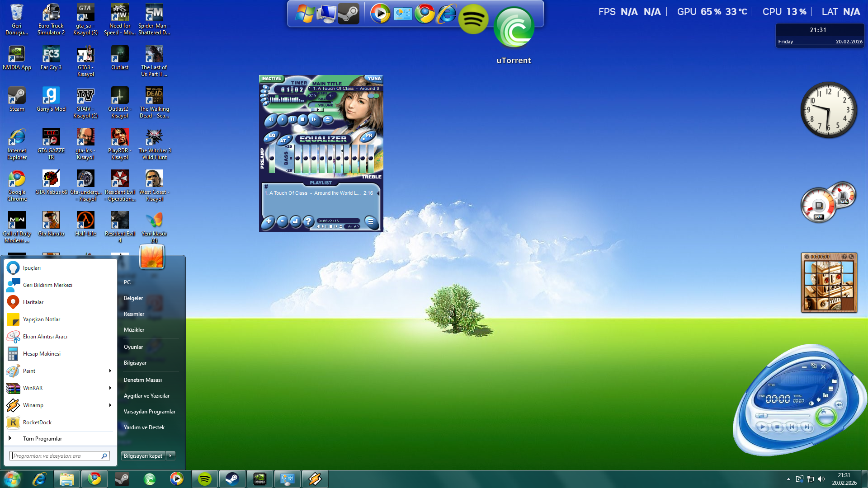Viewport: 868px width, 488px height.
Task: Click the PREAMP slider in the equalizer
Action: pyautogui.click(x=272, y=159)
